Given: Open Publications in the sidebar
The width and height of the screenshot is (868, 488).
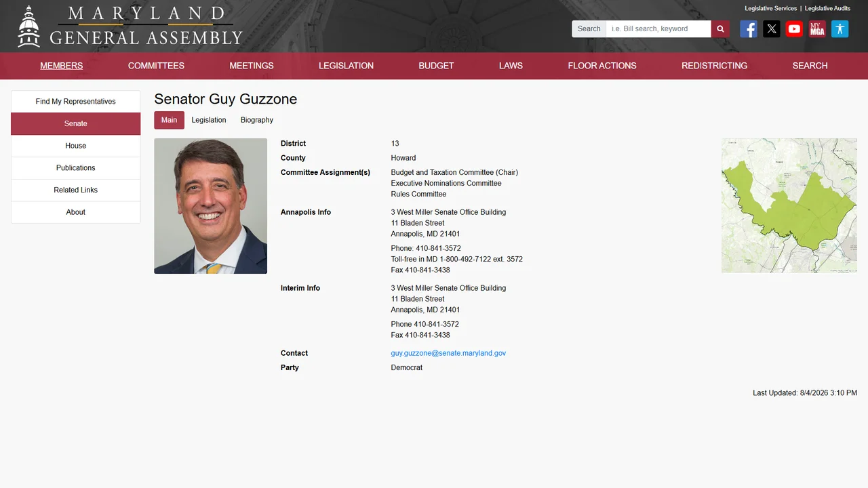Looking at the screenshot, I should point(76,168).
